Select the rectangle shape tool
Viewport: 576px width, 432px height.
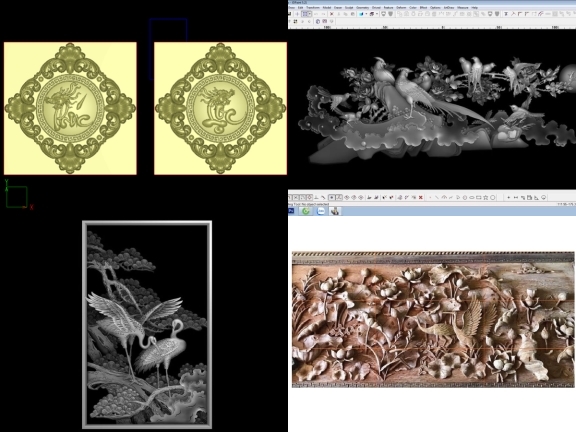[x=479, y=198]
